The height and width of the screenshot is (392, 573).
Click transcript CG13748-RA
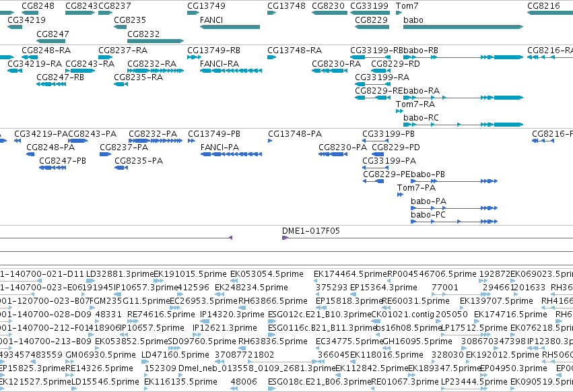click(x=271, y=57)
